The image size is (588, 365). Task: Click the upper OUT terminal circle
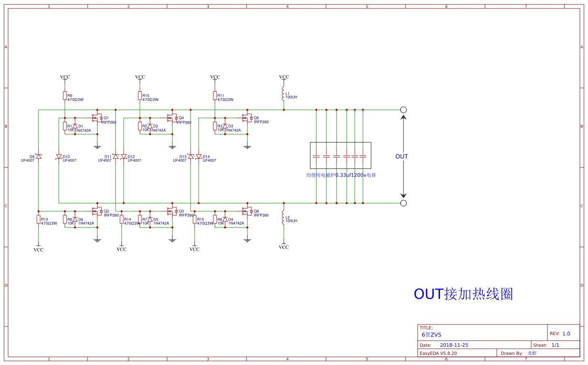[403, 110]
